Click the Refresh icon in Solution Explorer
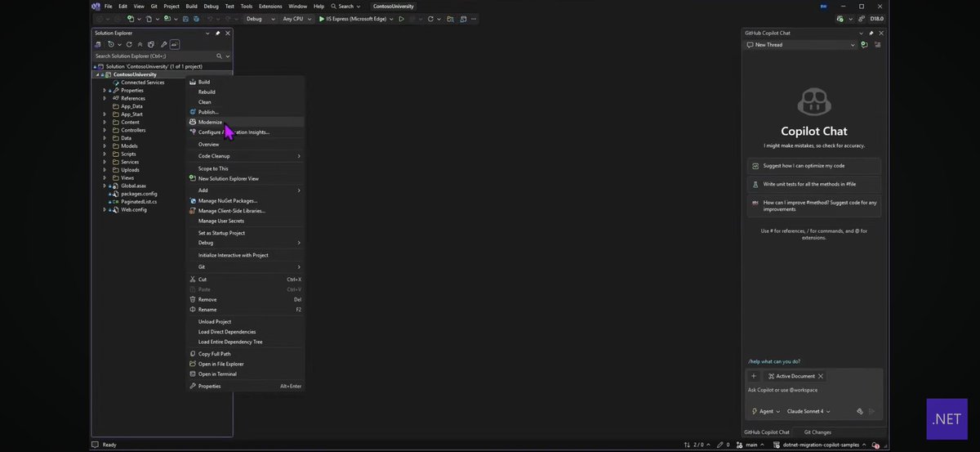Image resolution: width=980 pixels, height=452 pixels. tap(129, 44)
